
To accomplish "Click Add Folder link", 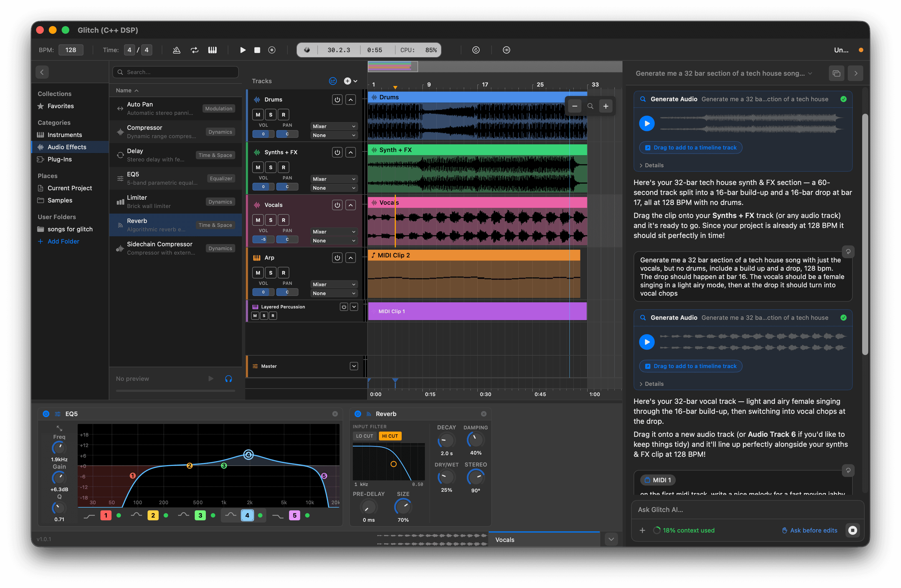I will pyautogui.click(x=63, y=241).
